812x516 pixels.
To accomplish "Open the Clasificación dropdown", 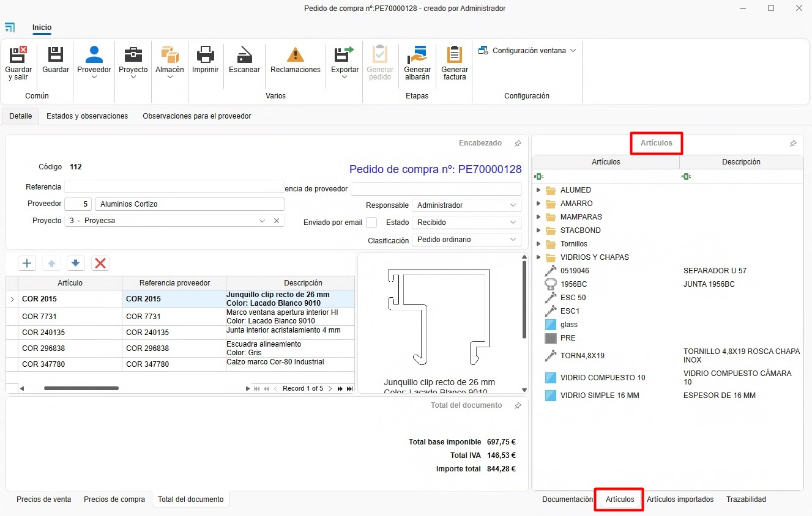I will pos(513,240).
